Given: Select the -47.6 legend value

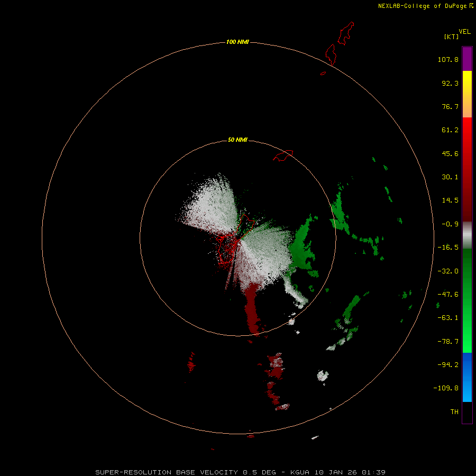Looking at the screenshot, I should pos(448,295).
